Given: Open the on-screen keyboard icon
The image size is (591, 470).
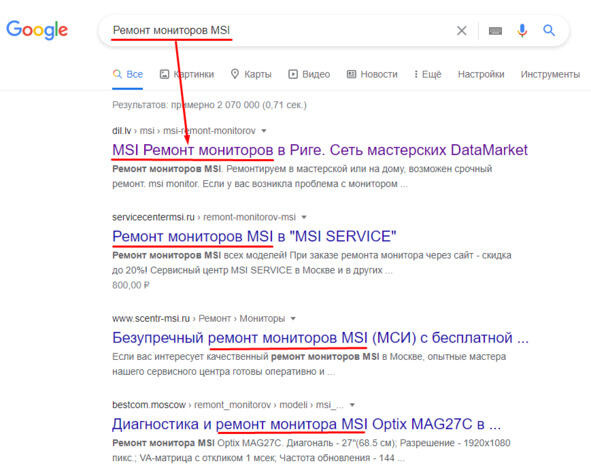Looking at the screenshot, I should click(495, 31).
